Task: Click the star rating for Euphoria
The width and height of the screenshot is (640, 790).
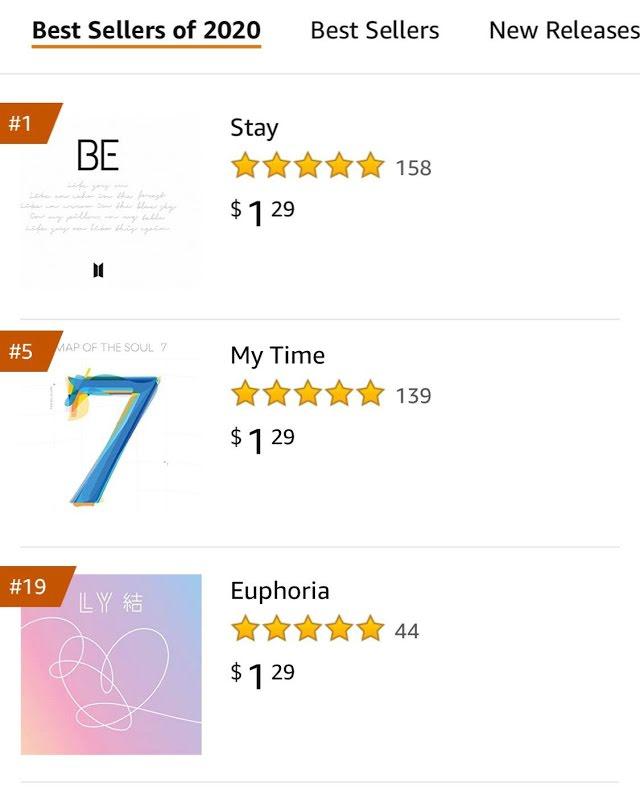Action: click(x=307, y=629)
